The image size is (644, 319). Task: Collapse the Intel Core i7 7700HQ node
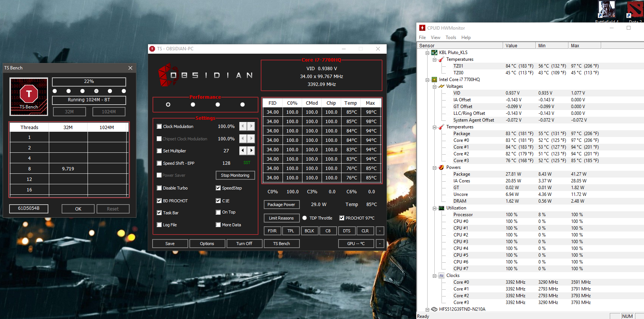pos(428,80)
